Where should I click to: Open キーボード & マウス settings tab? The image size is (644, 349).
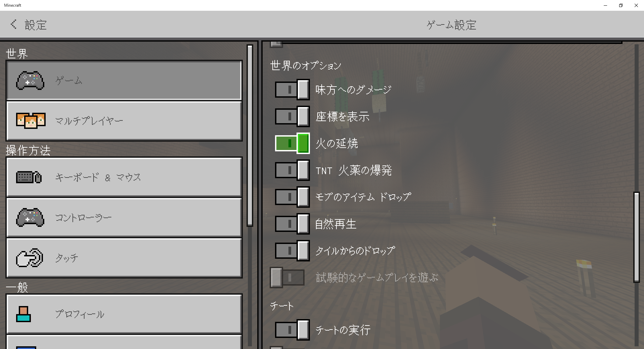click(x=124, y=177)
